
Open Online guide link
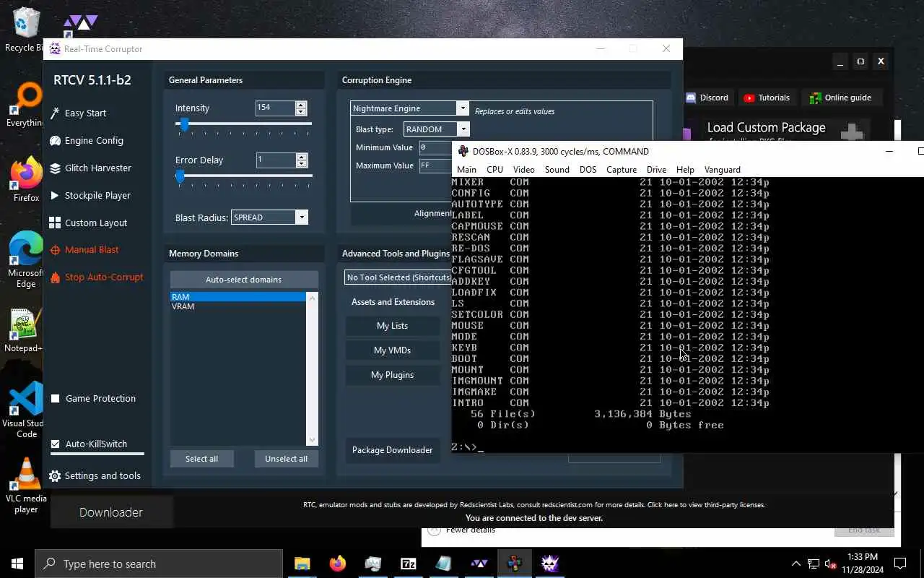(840, 98)
